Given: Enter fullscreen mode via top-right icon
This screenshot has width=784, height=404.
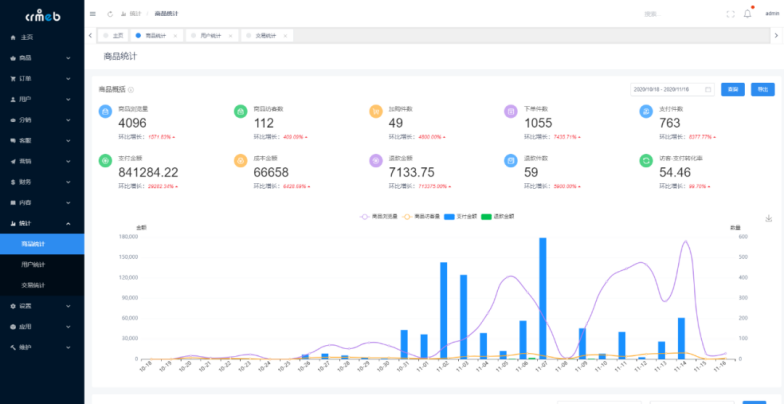Looking at the screenshot, I should [x=730, y=14].
